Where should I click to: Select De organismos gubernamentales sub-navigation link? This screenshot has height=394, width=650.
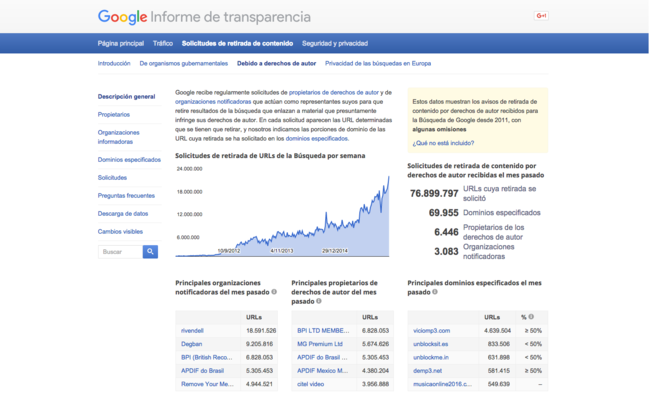(184, 63)
